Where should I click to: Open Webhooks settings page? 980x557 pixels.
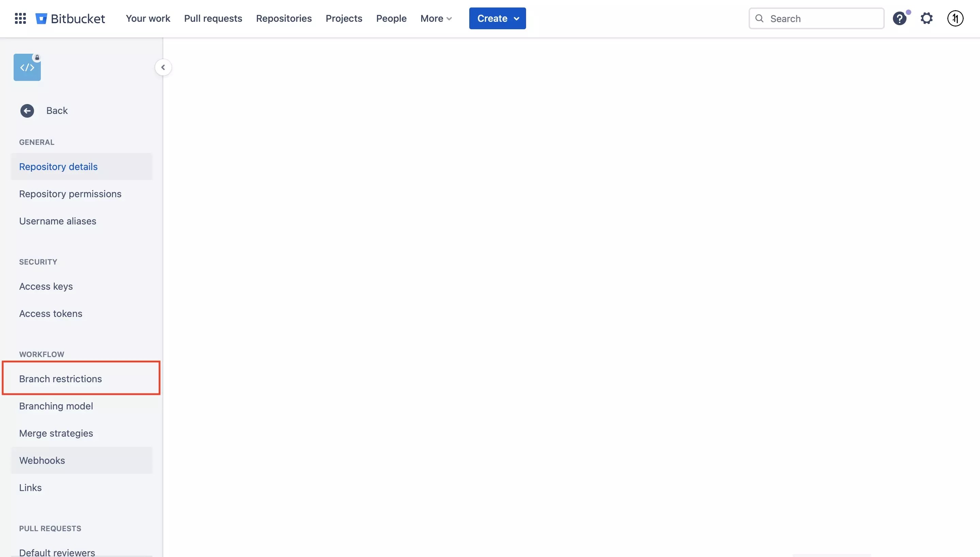(42, 460)
